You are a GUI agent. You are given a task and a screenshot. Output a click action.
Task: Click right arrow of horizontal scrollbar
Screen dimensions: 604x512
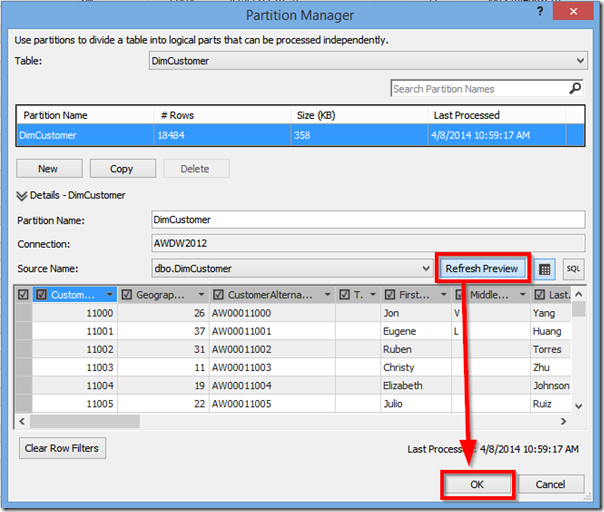(563, 421)
